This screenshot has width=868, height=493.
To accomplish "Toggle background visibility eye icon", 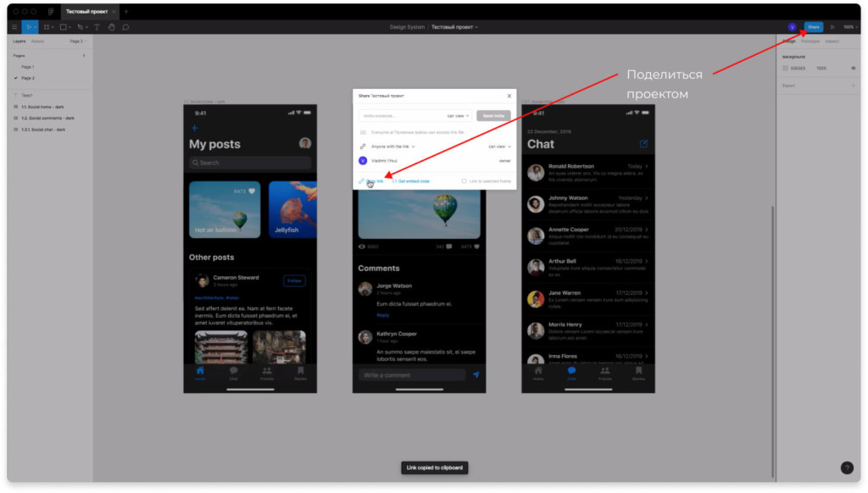I will [x=853, y=68].
